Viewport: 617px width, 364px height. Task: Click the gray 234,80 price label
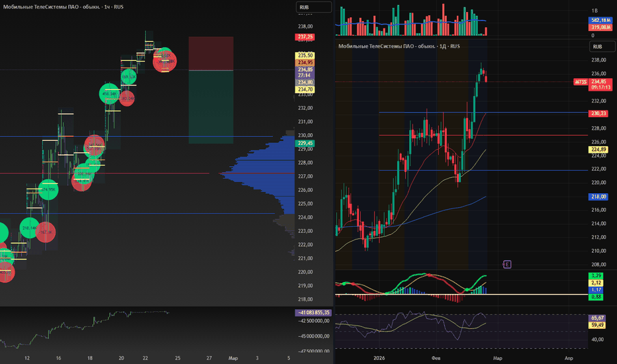point(305,82)
